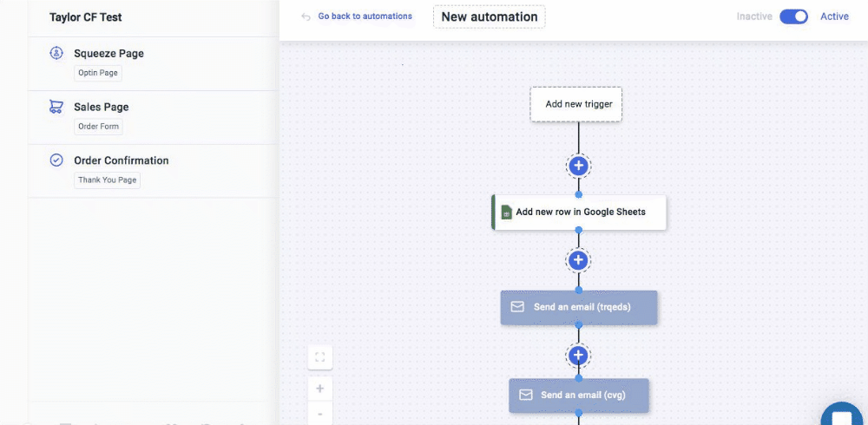Click connector dot below Google Sheets step
868x425 pixels.
click(578, 230)
